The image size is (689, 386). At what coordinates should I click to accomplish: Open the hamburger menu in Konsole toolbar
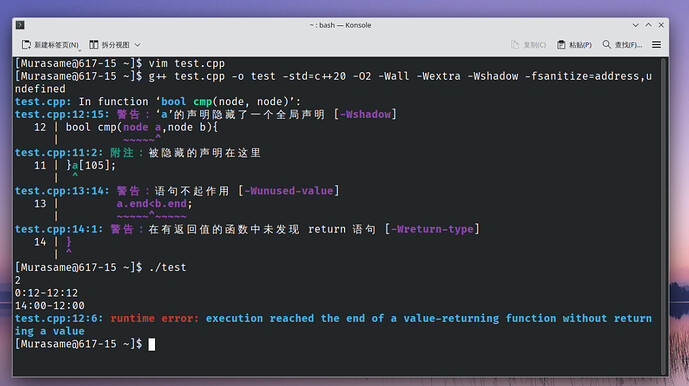(656, 45)
